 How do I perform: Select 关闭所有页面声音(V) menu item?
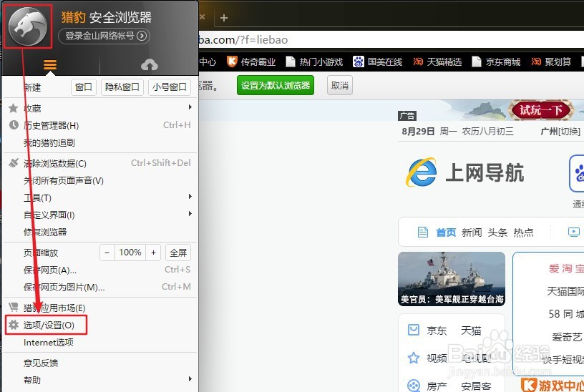[99, 180]
